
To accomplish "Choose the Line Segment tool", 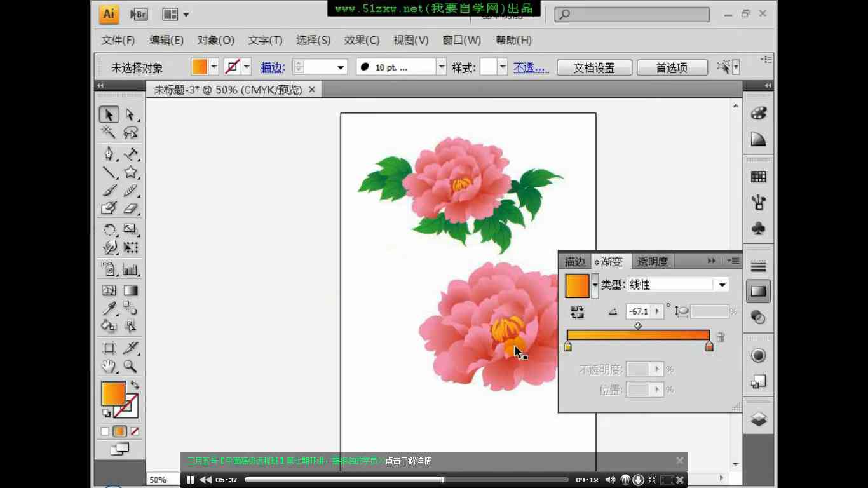I will click(109, 172).
